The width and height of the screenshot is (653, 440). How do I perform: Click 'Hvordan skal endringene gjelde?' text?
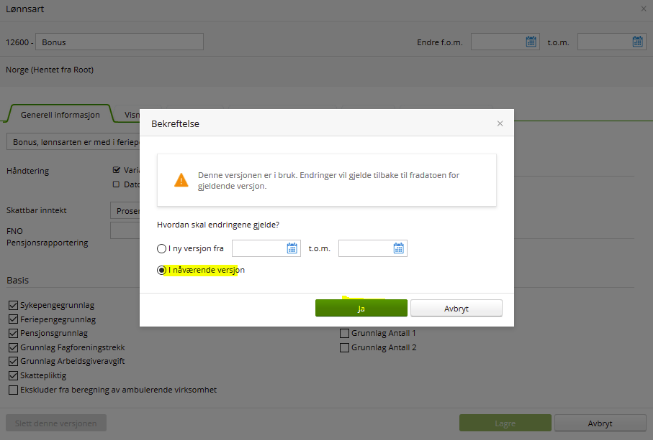tap(218, 225)
